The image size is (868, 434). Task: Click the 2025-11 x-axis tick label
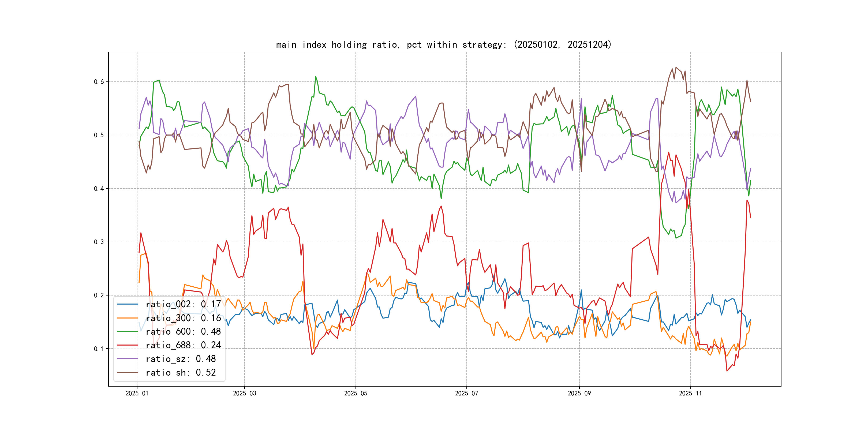pos(690,393)
